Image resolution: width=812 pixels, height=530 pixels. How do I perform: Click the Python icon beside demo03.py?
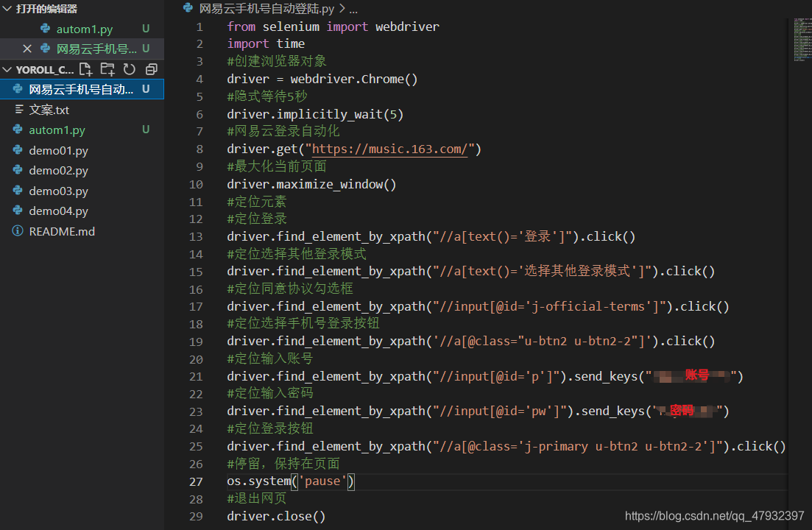tap(18, 191)
